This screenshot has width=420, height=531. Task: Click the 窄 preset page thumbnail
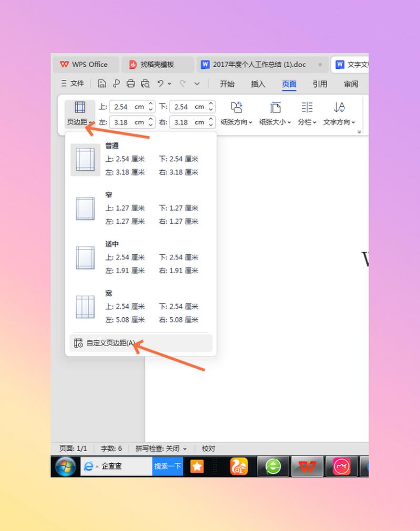click(x=85, y=209)
